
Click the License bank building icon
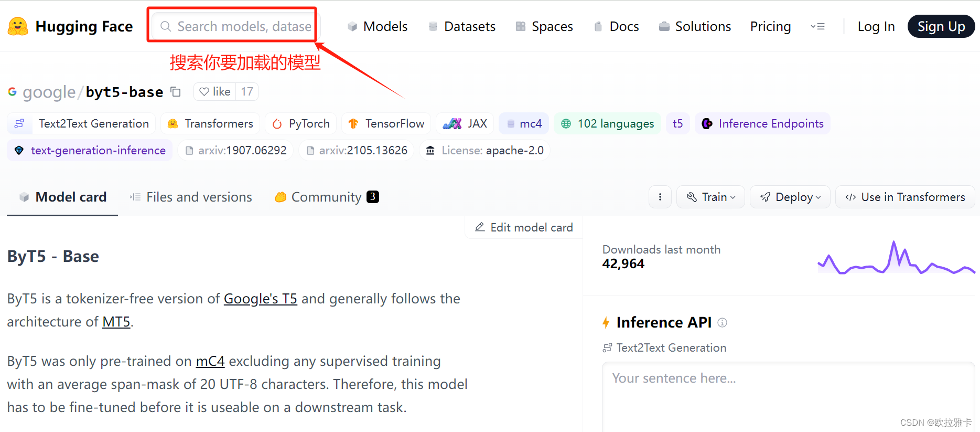430,151
